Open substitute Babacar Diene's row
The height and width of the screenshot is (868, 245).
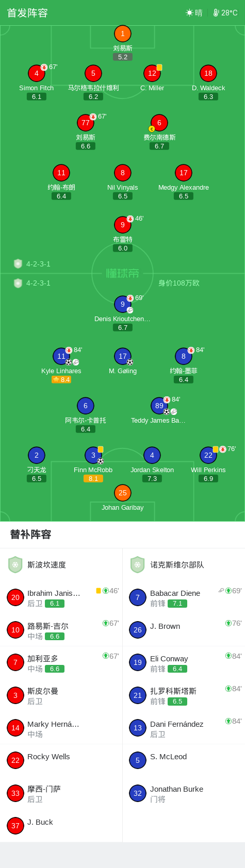[184, 597]
